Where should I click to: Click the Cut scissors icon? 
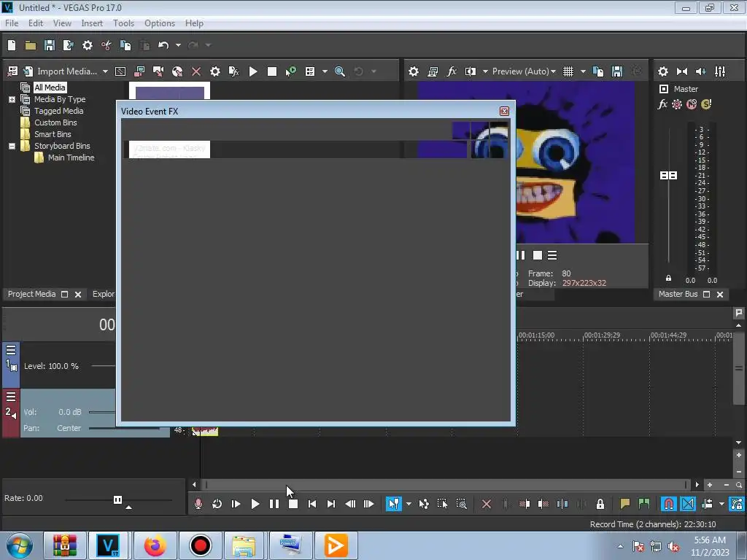[107, 45]
